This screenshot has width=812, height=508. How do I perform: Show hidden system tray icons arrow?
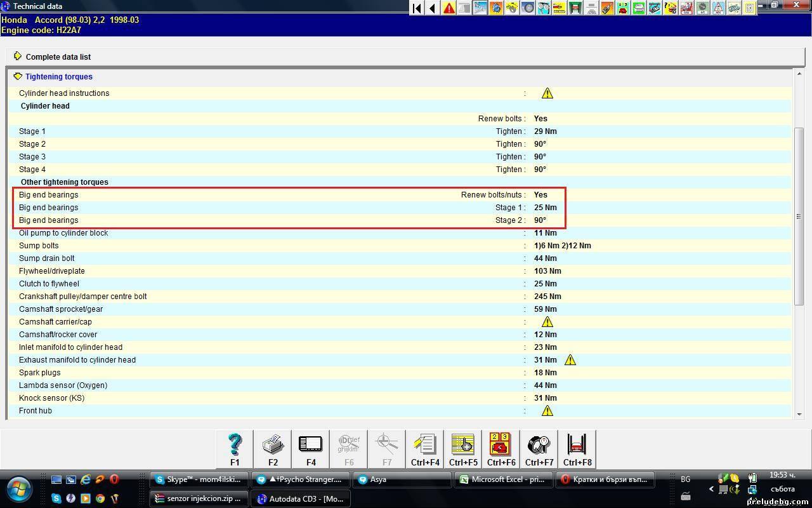(710, 489)
